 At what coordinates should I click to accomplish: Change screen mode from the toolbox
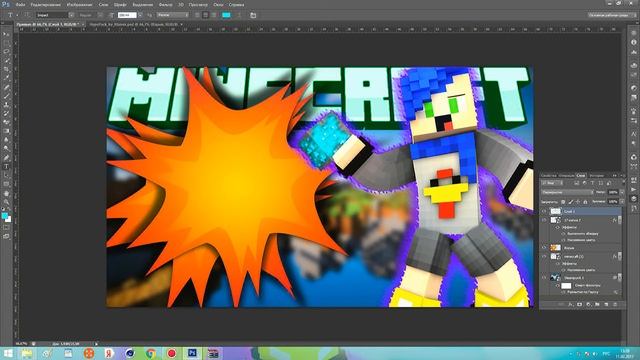point(6,236)
